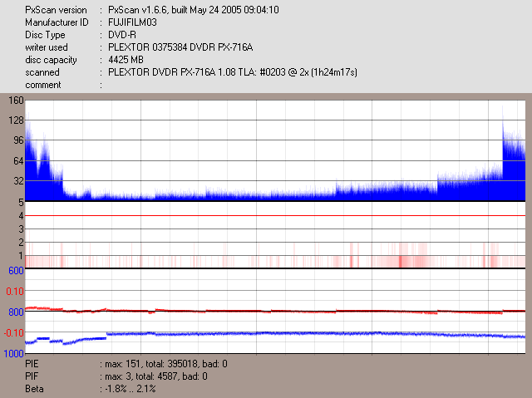Click the '4' axis label beside the red threshold line

point(21,215)
